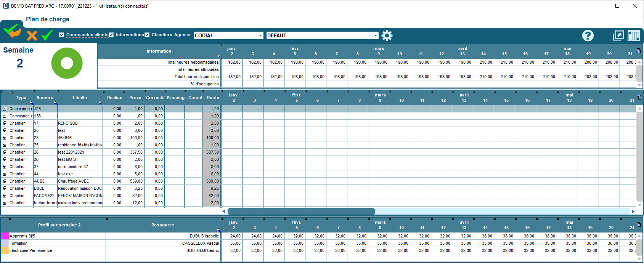Toggle the Chantiers checkbox
The image size is (644, 263).
coord(147,35)
